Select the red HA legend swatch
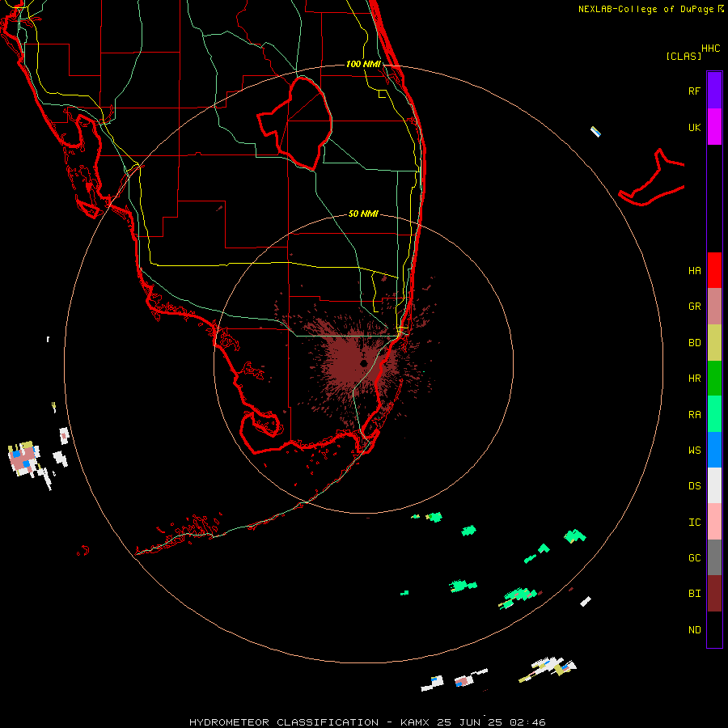 pos(714,270)
